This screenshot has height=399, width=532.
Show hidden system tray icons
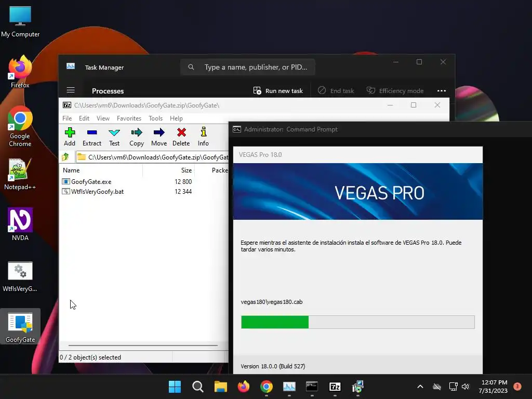pyautogui.click(x=420, y=387)
